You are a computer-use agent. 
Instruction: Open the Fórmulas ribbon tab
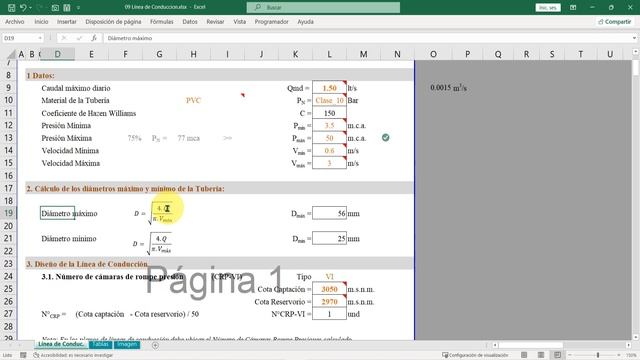(162, 22)
